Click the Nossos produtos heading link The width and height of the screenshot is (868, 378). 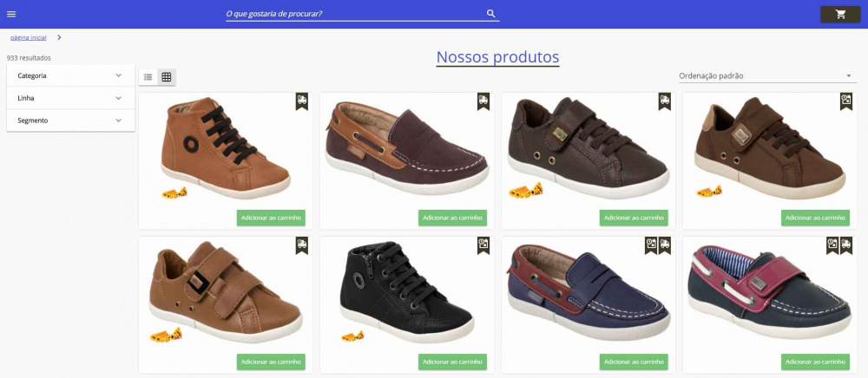tap(497, 57)
